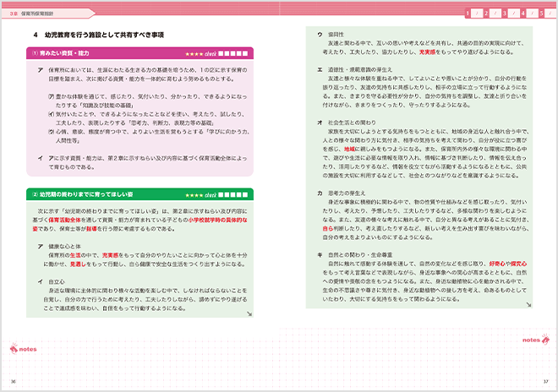The image size is (558, 392).
Task: Click the red keyword 見通し
Action: [x=79, y=264]
